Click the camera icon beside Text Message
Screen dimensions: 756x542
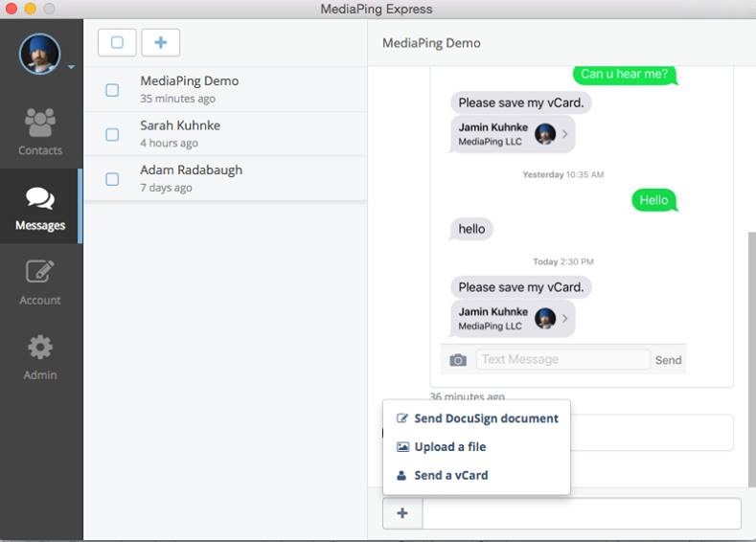point(458,360)
